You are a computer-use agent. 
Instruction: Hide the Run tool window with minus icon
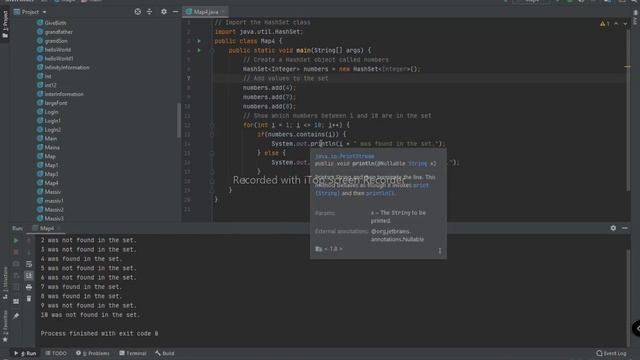(625, 228)
